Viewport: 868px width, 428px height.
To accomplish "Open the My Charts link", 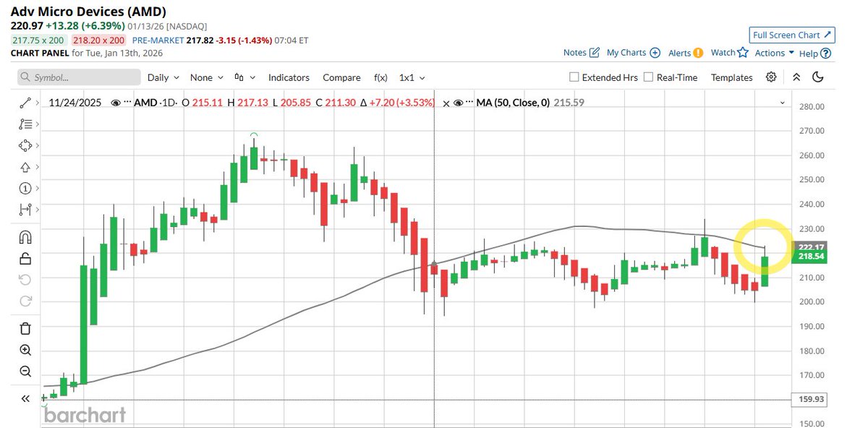I will coord(626,53).
